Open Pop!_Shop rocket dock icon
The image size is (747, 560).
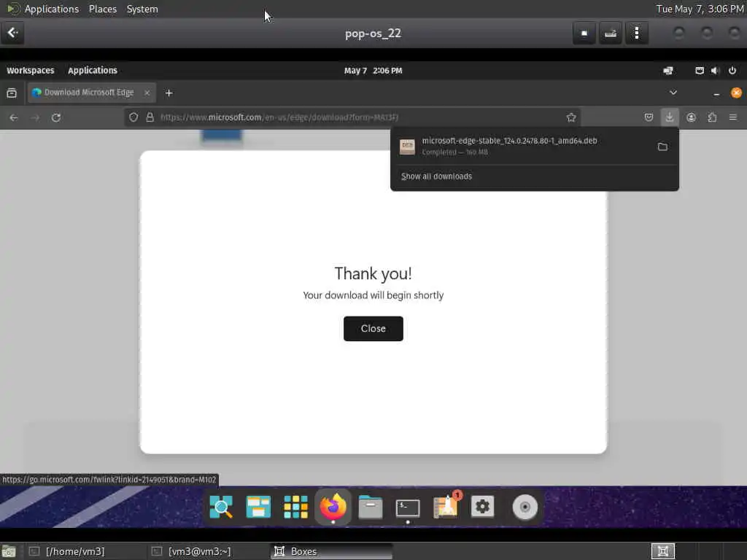[x=446, y=506]
